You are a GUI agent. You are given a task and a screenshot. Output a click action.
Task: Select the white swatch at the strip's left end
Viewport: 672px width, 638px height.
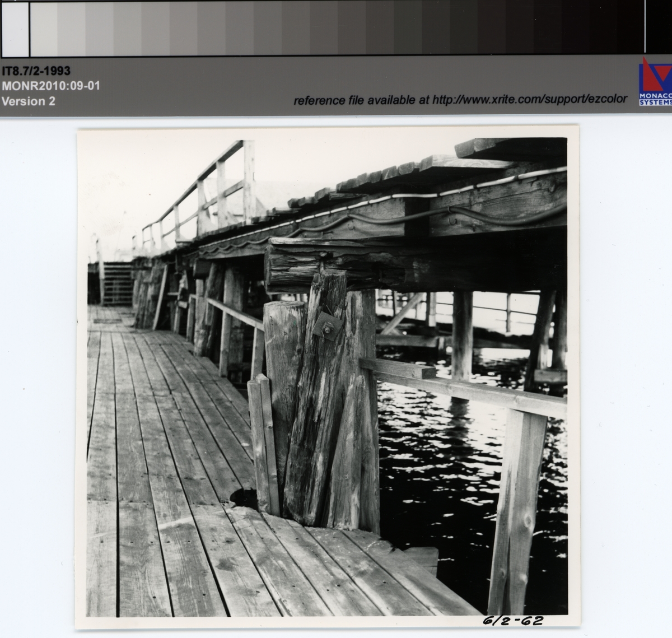pyautogui.click(x=15, y=27)
